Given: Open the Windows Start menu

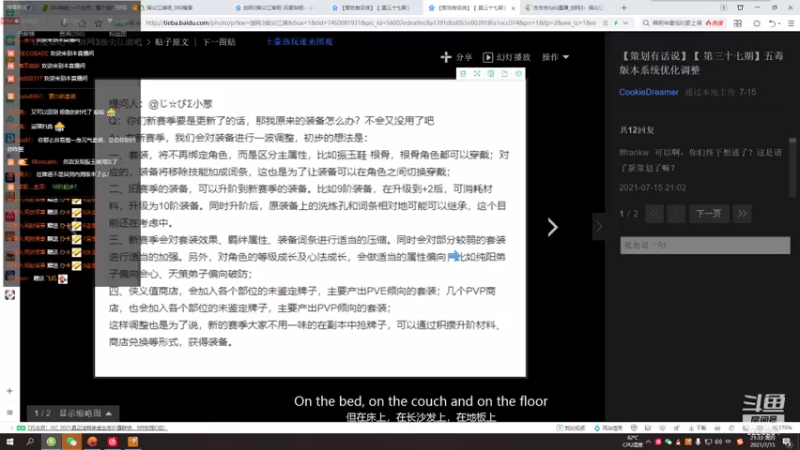Looking at the screenshot, I should click(x=10, y=442).
